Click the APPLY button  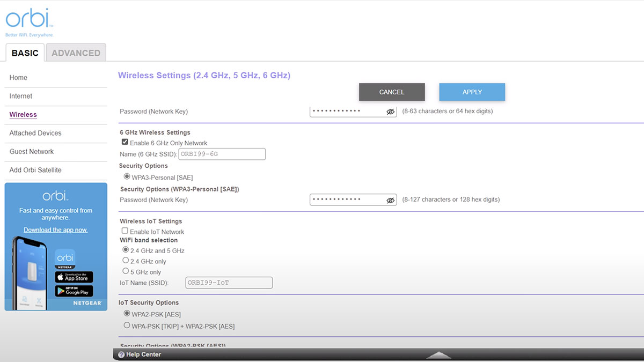tap(472, 92)
